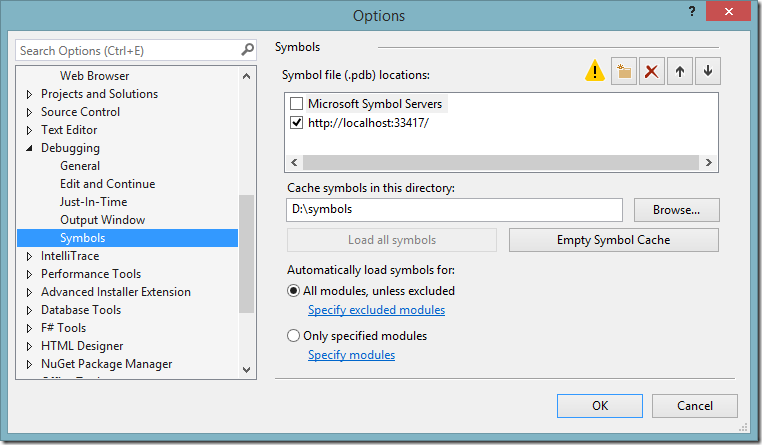This screenshot has width=762, height=445.
Task: Click the search magnifier icon in options
Action: pyautogui.click(x=247, y=50)
